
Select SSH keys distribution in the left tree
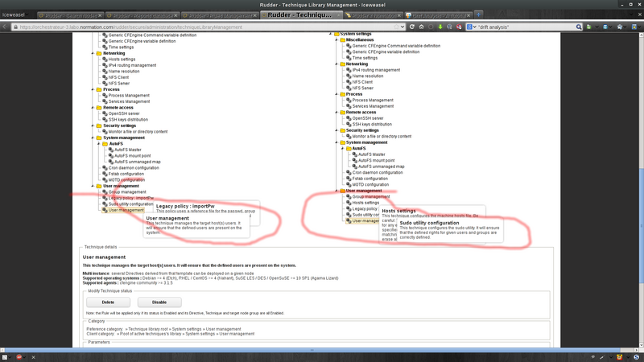click(128, 119)
